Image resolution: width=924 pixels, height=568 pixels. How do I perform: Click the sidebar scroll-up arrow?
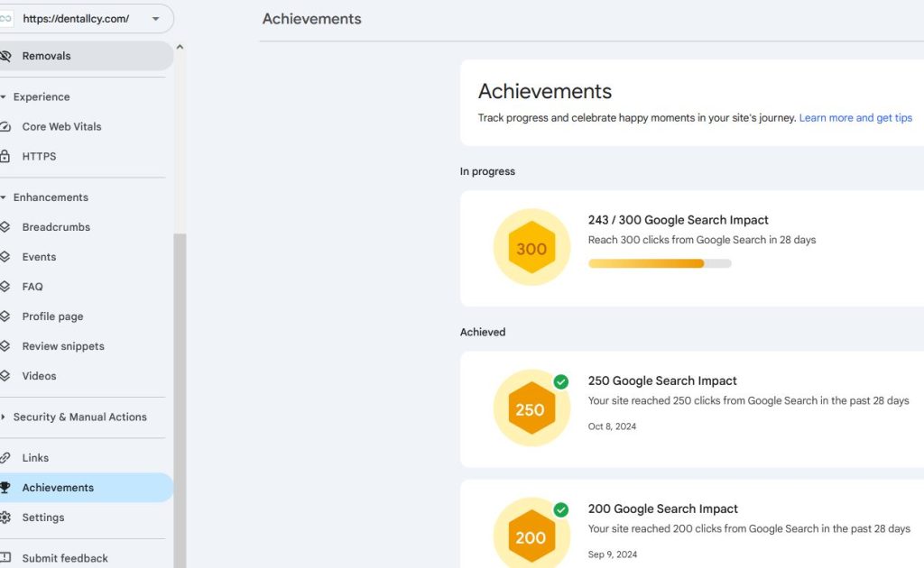point(180,47)
